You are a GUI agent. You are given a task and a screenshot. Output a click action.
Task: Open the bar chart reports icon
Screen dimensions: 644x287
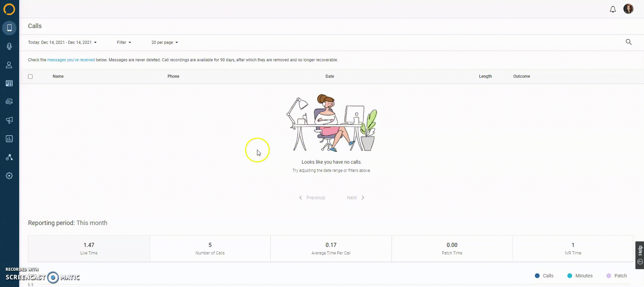(x=9, y=139)
